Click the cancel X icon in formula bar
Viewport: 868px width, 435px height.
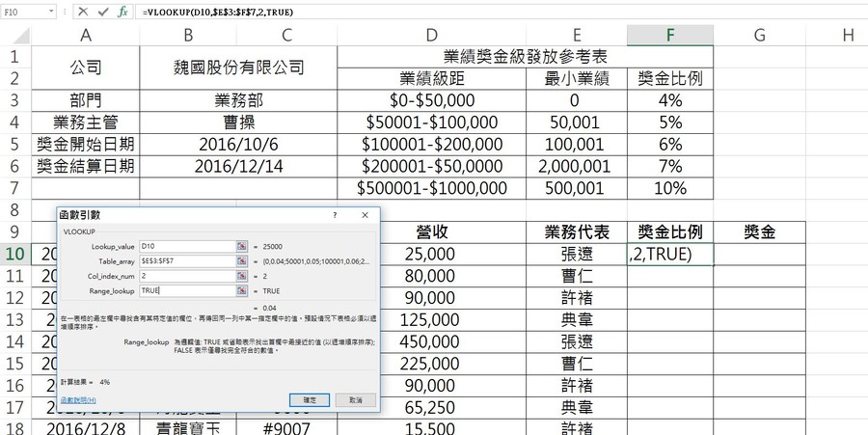[83, 12]
